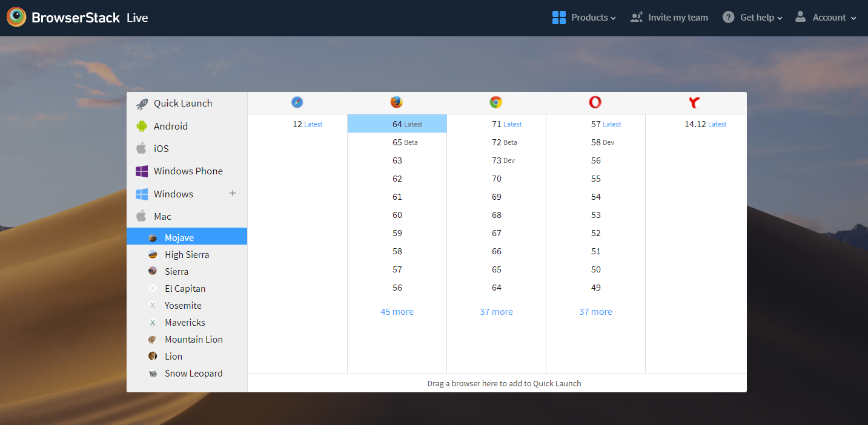Click the Get help question mark icon
The width and height of the screenshot is (868, 425).
pos(729,18)
